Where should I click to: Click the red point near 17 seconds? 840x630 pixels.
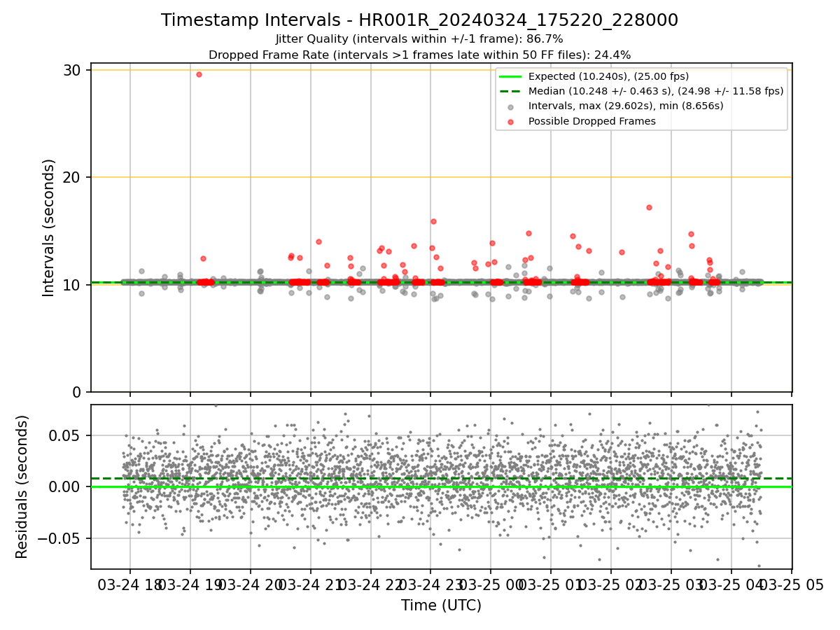pyautogui.click(x=649, y=207)
